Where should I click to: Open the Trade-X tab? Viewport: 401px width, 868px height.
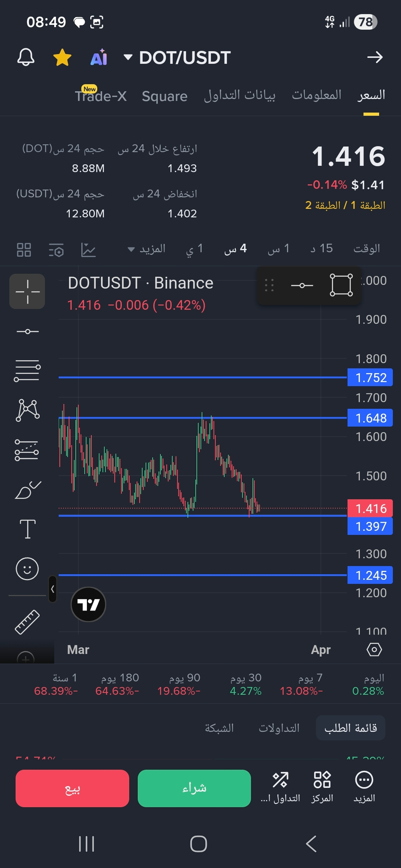pyautogui.click(x=101, y=96)
